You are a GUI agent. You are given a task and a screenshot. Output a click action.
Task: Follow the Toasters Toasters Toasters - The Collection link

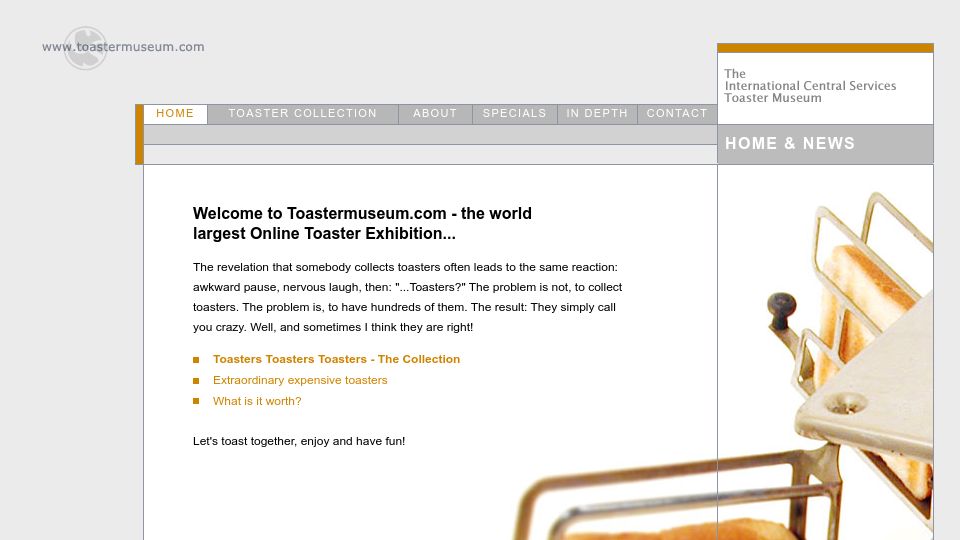[336, 359]
